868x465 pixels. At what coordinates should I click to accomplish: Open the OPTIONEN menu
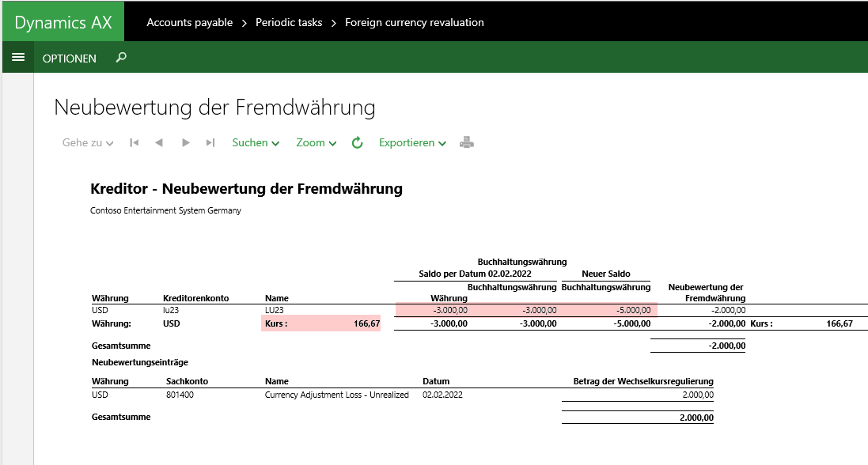[x=70, y=59]
